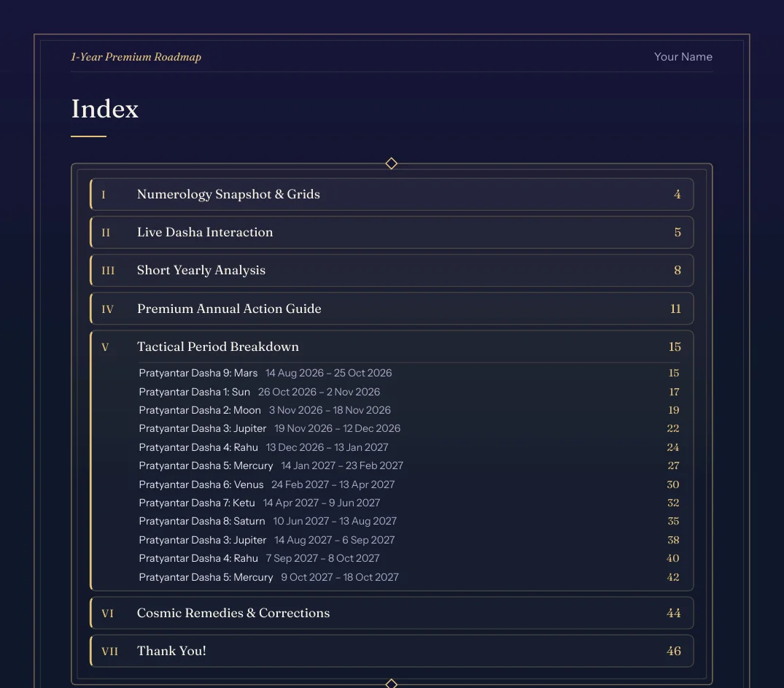
Task: Click page number 5 for Live Dasha Interaction
Action: (678, 232)
